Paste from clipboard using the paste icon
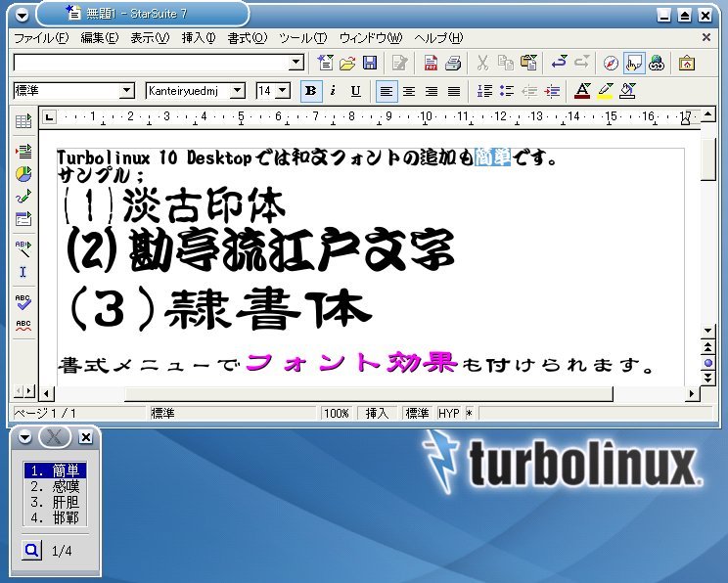The image size is (728, 583). click(x=528, y=63)
